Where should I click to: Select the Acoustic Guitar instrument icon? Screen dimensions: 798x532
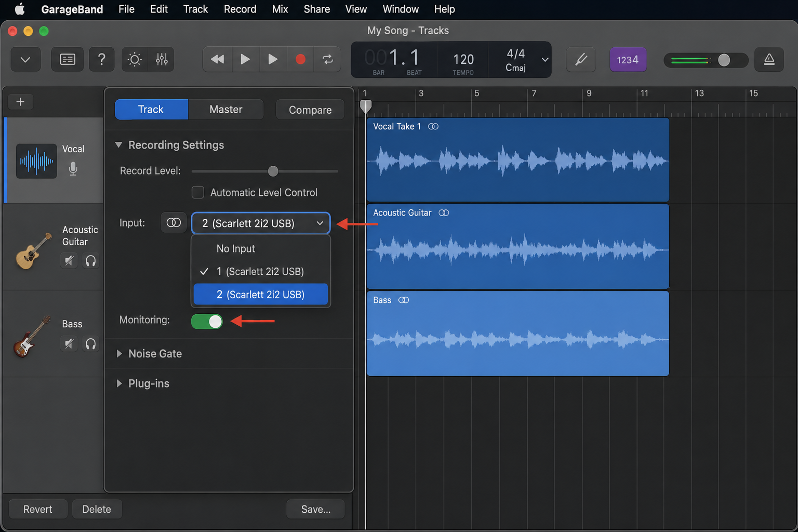(x=34, y=251)
